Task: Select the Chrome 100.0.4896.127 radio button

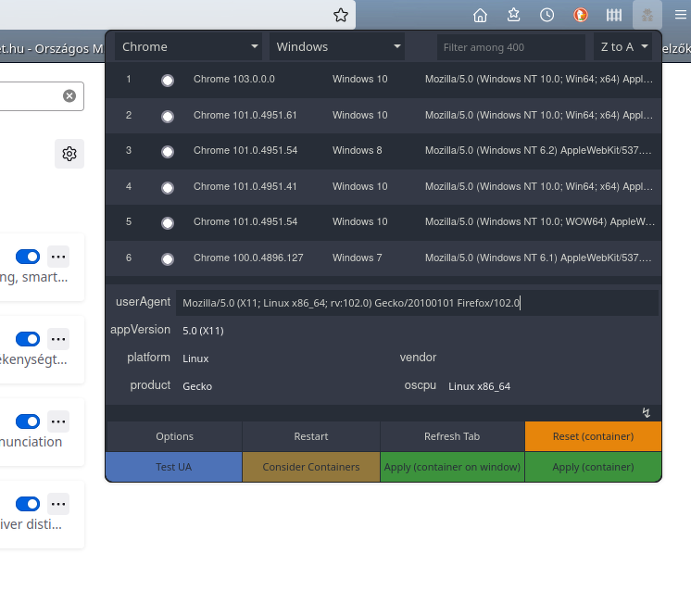Action: (x=168, y=259)
